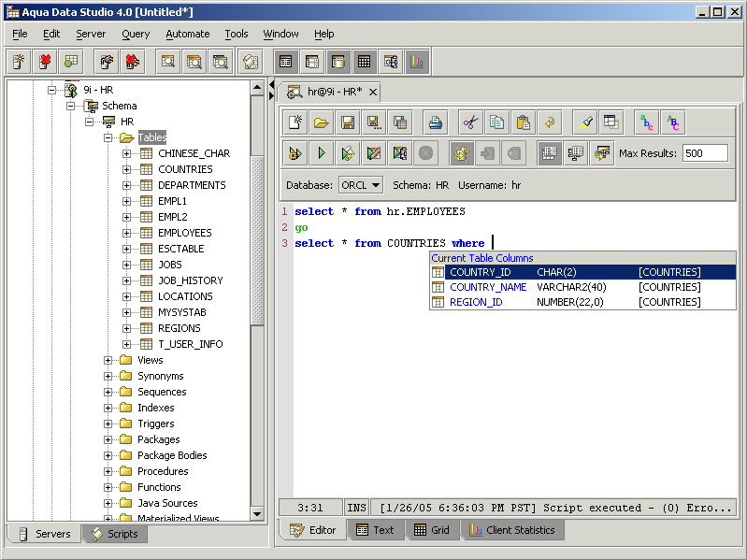Switch to the Text results tab

pyautogui.click(x=376, y=530)
